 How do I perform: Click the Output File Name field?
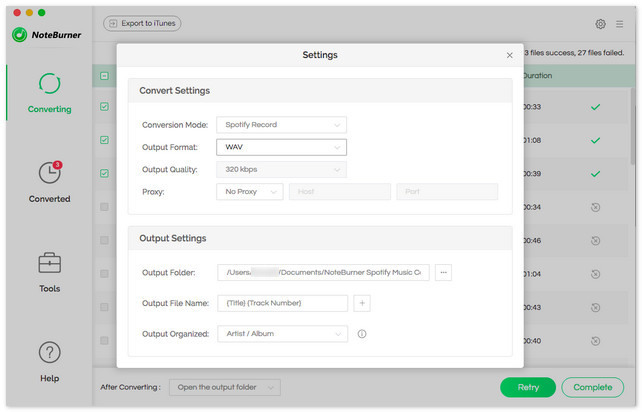point(283,303)
